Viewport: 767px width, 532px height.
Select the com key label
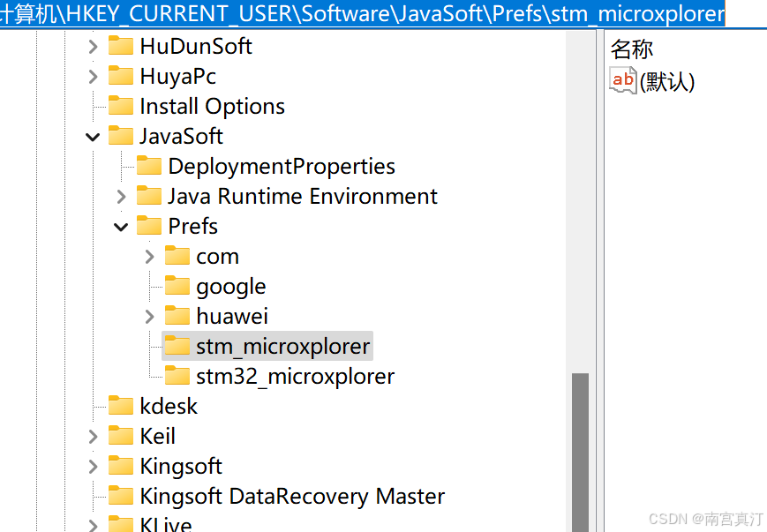[x=218, y=258]
